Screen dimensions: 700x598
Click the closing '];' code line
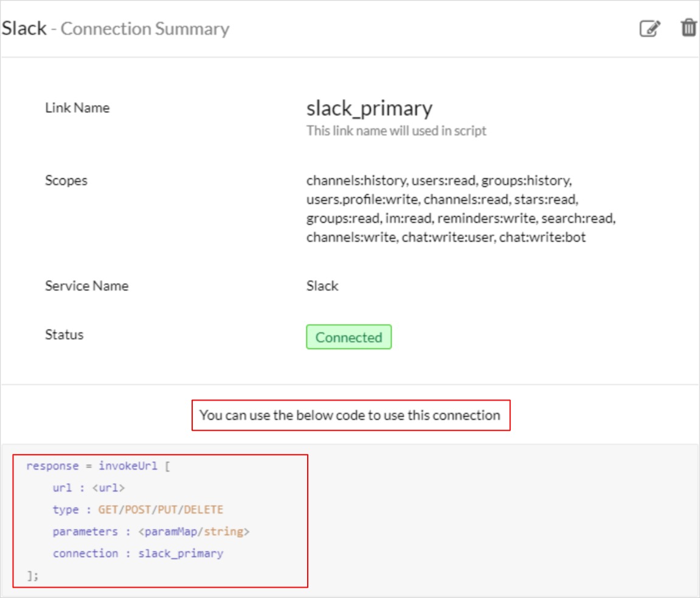[32, 575]
